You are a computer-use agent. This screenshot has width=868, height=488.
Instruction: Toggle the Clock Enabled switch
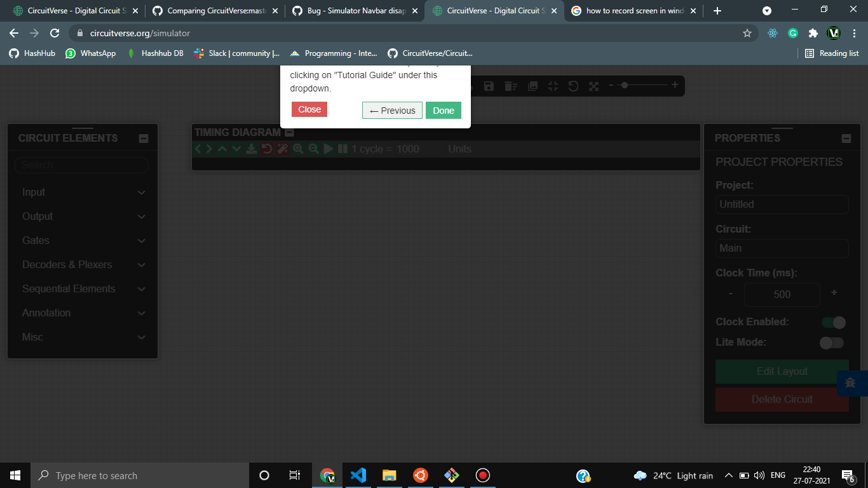pos(833,323)
